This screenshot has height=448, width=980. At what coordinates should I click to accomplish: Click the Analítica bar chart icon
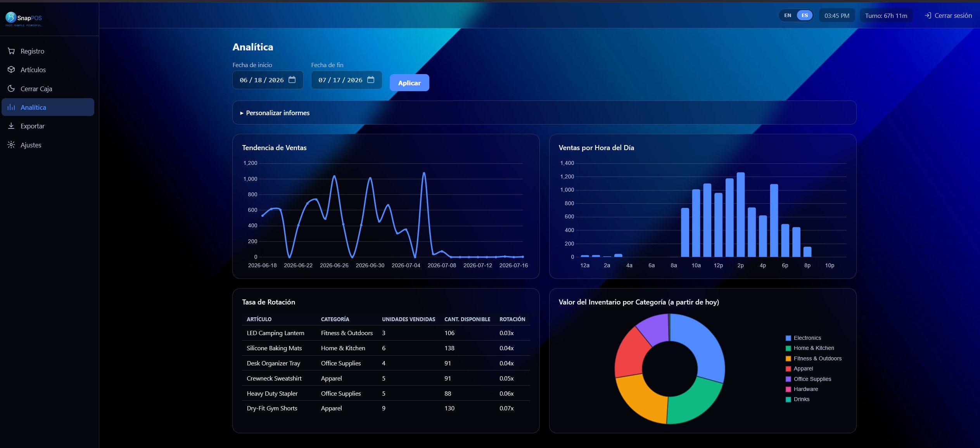pyautogui.click(x=11, y=107)
